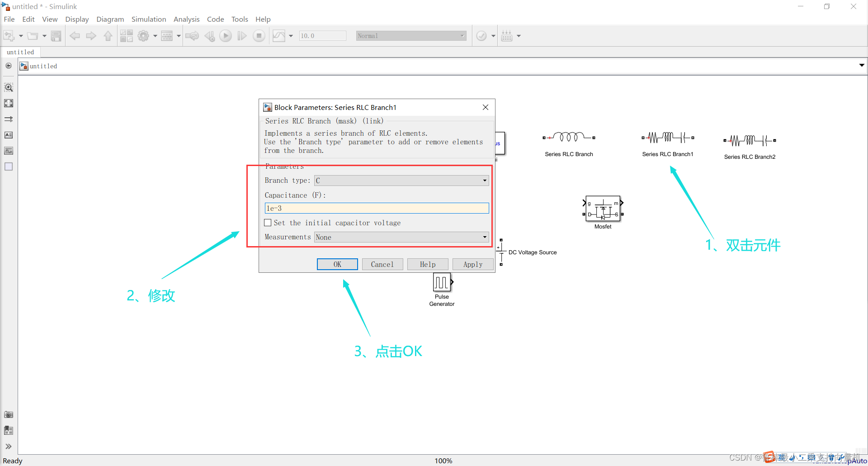Click the Up to Parent arrow
Screen dimensions: 868x466
click(108, 36)
